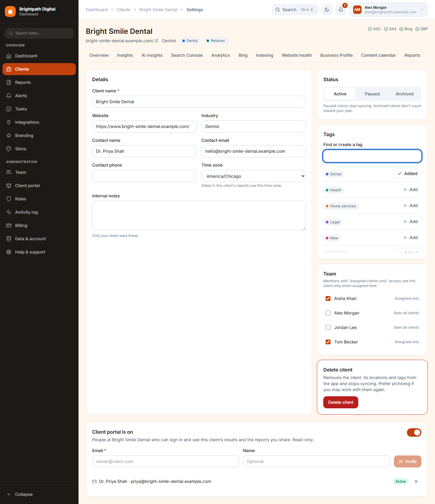Click the Reports document icon in sidebar
435x504 pixels.
[9, 82]
